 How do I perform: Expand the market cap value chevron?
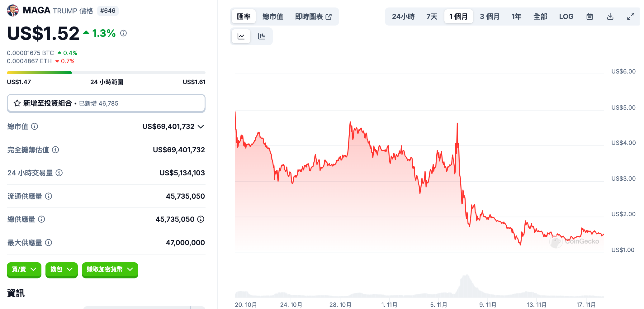(x=201, y=126)
